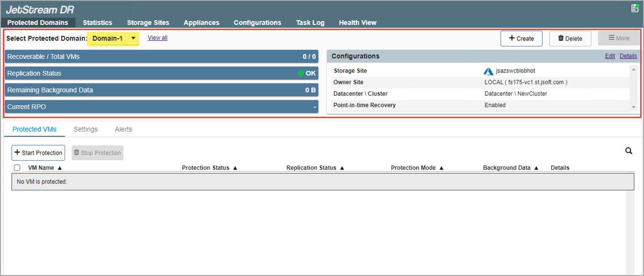This screenshot has width=644, height=276.
Task: Open the View all link
Action: 157,38
